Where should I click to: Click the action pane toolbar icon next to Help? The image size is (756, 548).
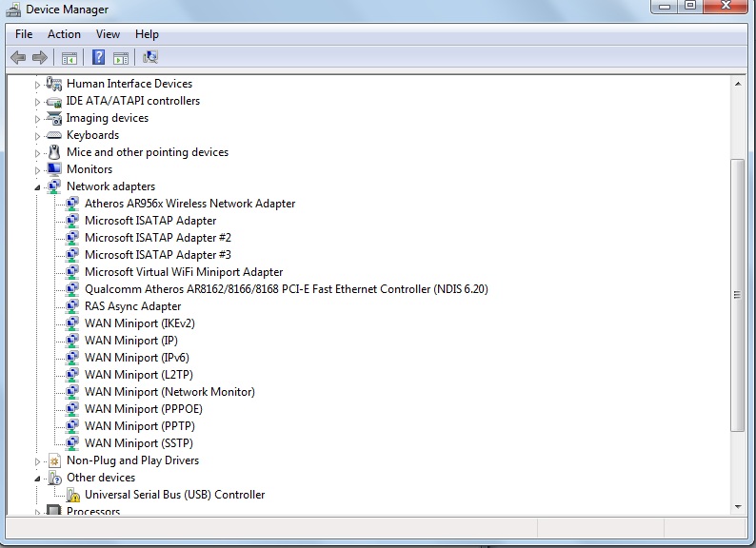[121, 58]
